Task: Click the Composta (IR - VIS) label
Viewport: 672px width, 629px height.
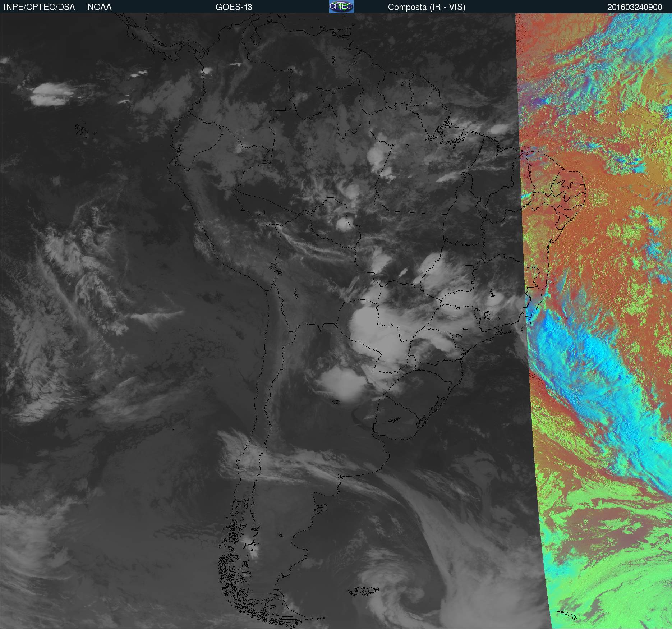Action: point(427,8)
